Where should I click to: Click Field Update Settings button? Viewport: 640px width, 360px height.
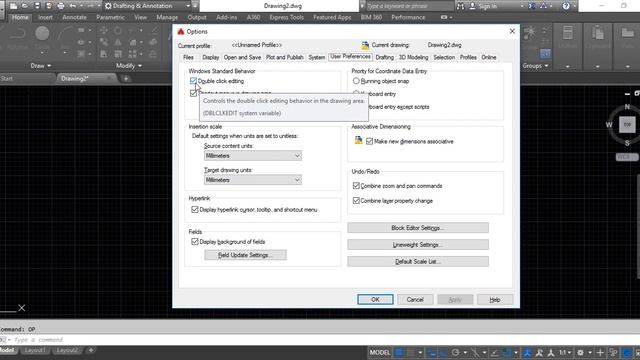click(245, 255)
